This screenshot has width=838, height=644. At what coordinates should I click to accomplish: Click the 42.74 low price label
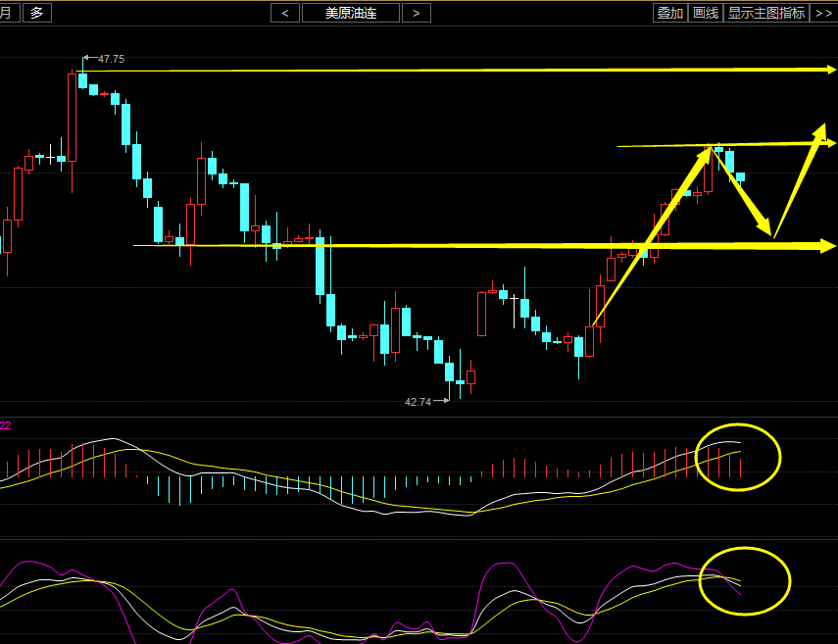click(x=418, y=402)
